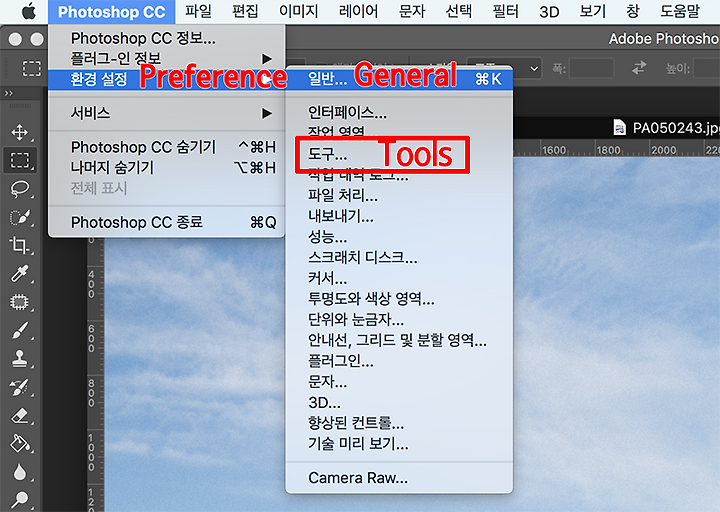
Task: Open the 보기 menu
Action: click(x=593, y=12)
